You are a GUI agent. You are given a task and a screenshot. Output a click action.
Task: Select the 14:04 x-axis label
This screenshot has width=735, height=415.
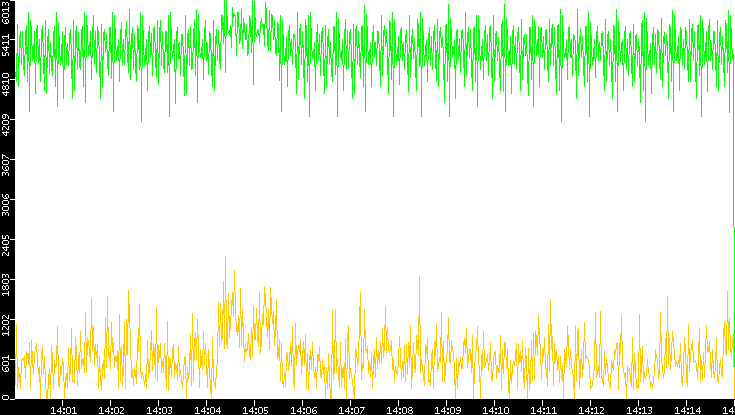[x=208, y=410]
